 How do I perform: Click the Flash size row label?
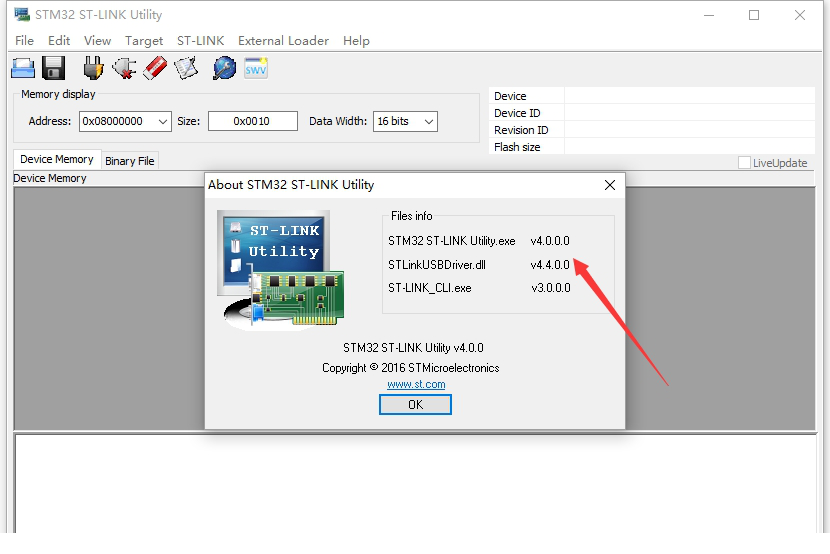click(517, 147)
